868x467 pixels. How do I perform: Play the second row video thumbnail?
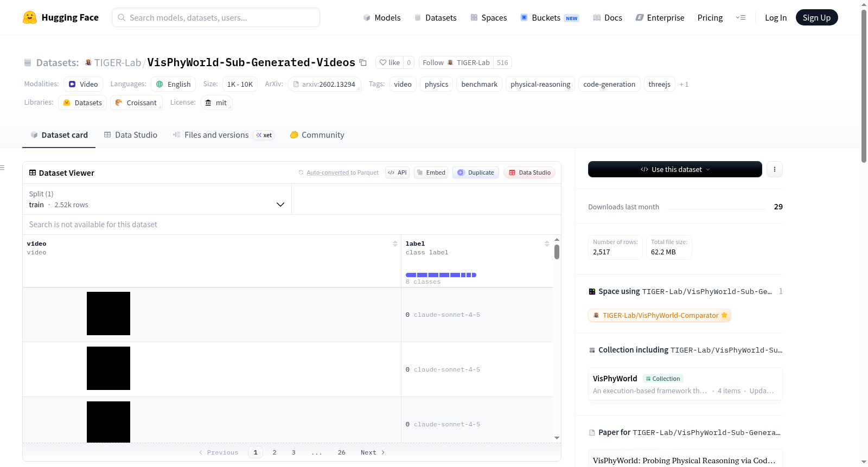[x=108, y=368]
